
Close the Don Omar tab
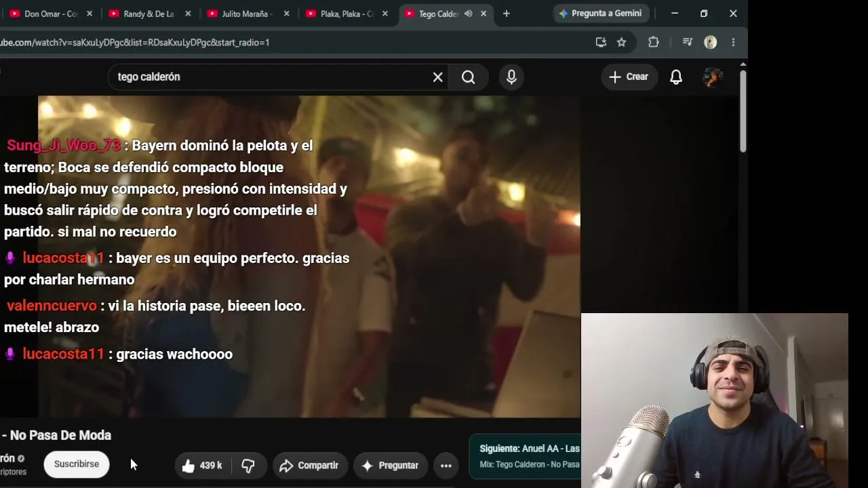pyautogui.click(x=90, y=14)
